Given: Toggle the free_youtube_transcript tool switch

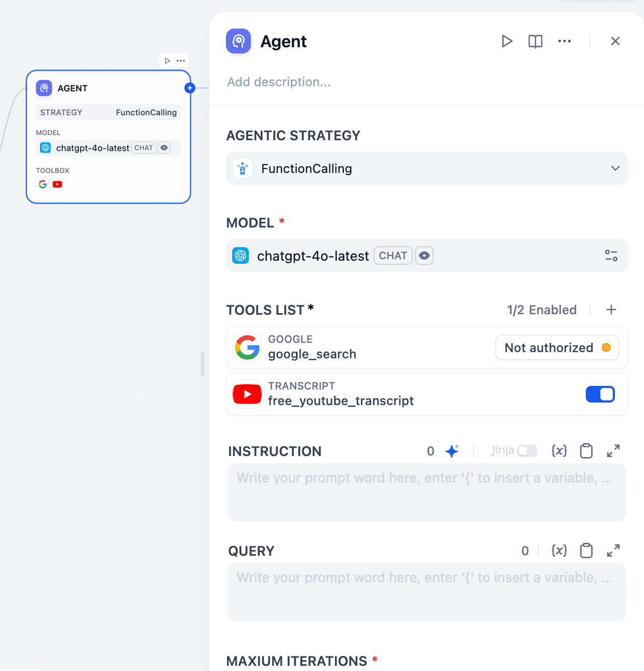Looking at the screenshot, I should point(600,394).
